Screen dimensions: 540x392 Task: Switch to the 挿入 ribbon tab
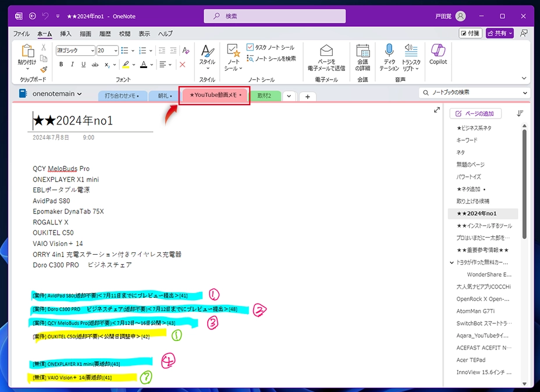(x=65, y=33)
